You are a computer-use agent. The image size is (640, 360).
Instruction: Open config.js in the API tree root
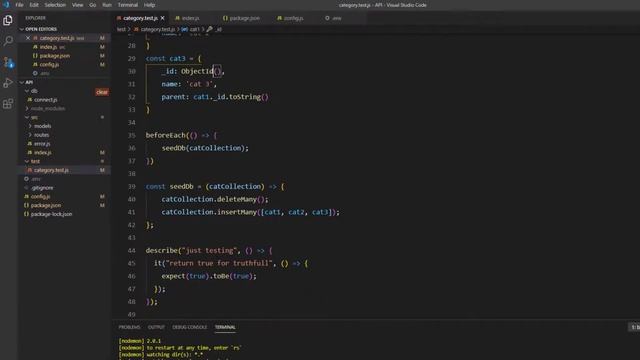64,196
